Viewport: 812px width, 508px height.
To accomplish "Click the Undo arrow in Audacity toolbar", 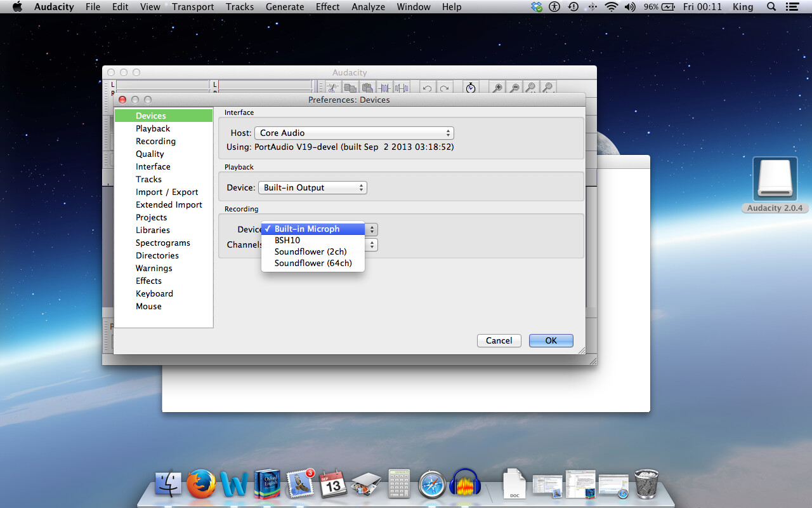I will [x=428, y=88].
